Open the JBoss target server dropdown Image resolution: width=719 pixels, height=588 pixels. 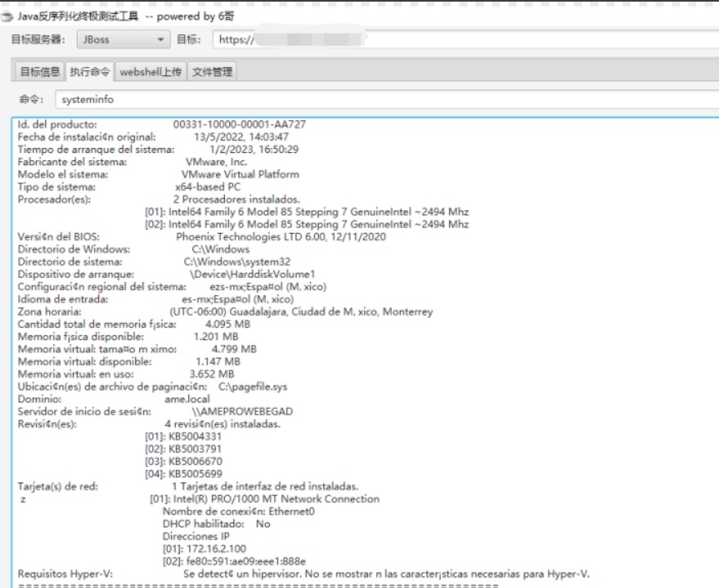point(124,39)
